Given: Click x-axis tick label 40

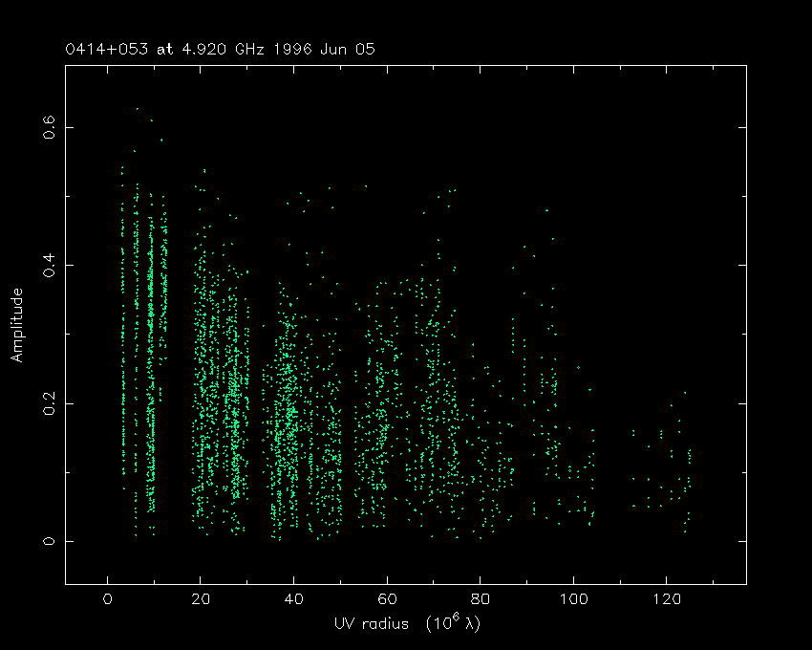Looking at the screenshot, I should [293, 600].
